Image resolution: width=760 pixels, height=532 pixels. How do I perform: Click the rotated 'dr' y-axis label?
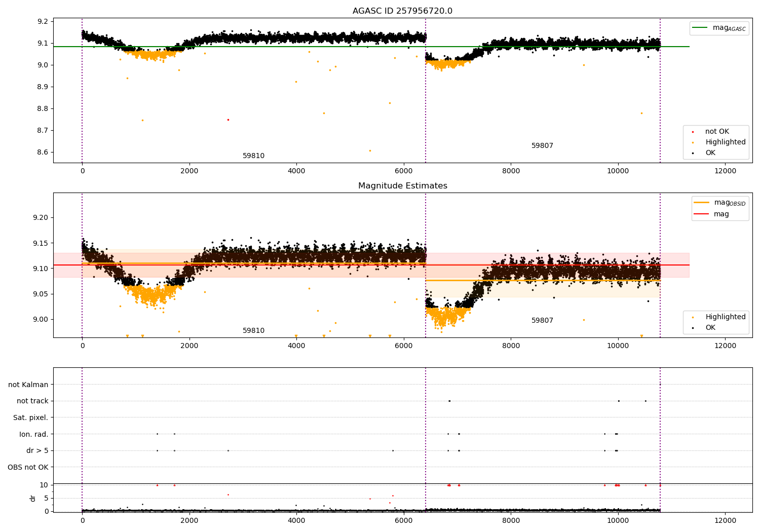33,498
